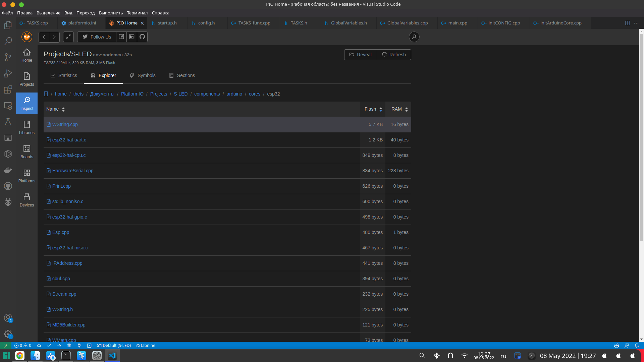Open PIO account profile icon
Image resolution: width=644 pixels, height=362 pixels.
[414, 37]
